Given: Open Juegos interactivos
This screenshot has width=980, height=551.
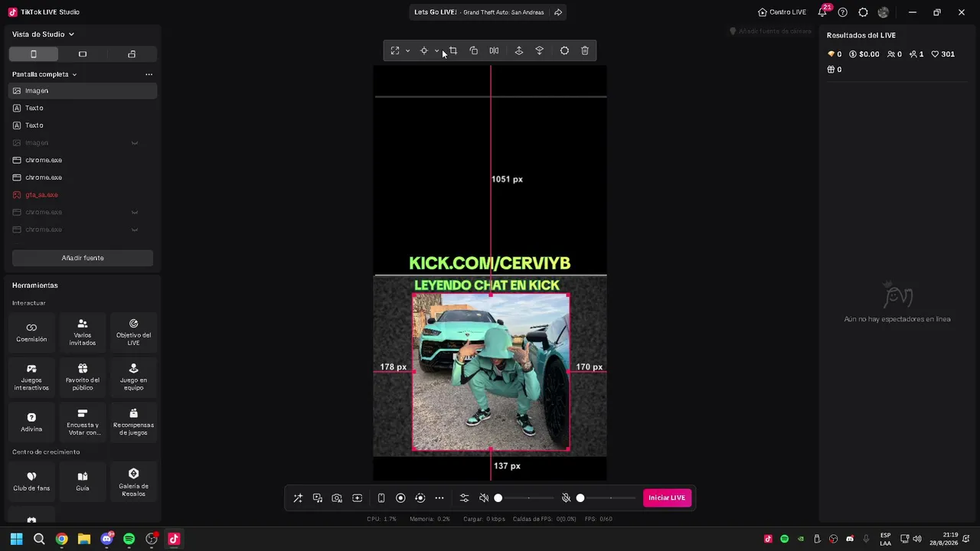Looking at the screenshot, I should (x=31, y=377).
